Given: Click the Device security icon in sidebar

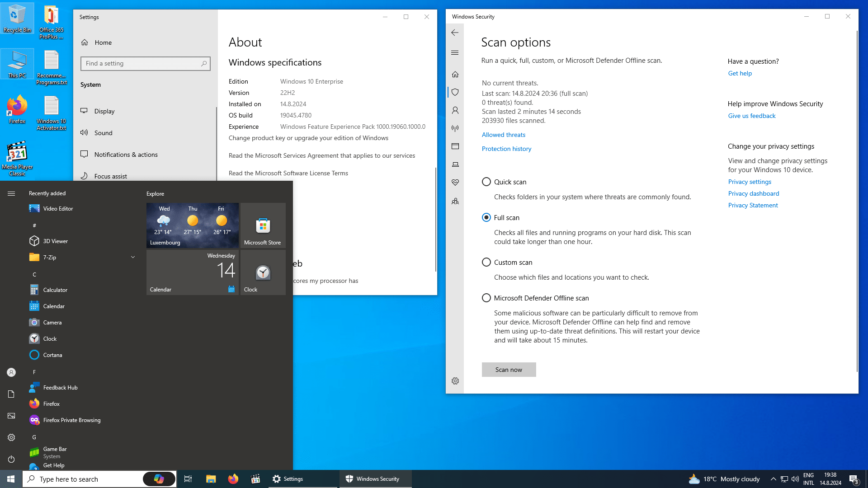Looking at the screenshot, I should 455,164.
